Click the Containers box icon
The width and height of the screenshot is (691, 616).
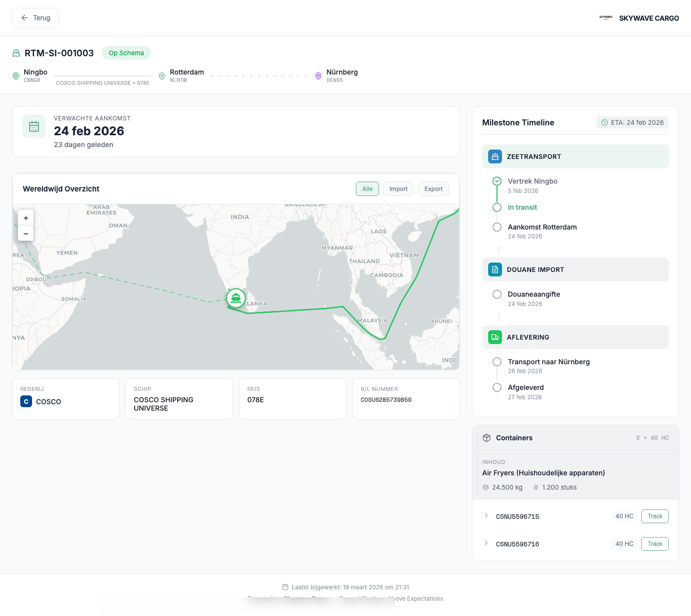(x=487, y=438)
